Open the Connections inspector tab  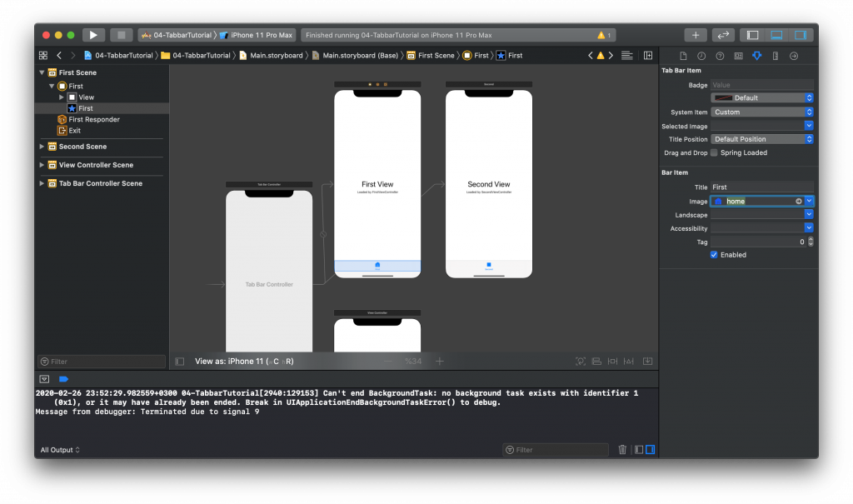794,56
